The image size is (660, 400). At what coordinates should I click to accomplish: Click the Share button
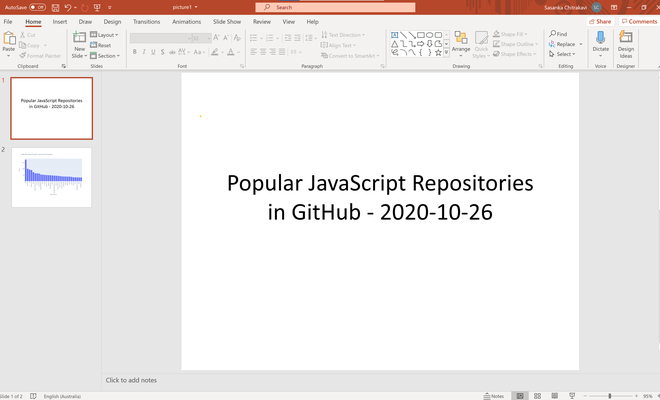tap(599, 21)
